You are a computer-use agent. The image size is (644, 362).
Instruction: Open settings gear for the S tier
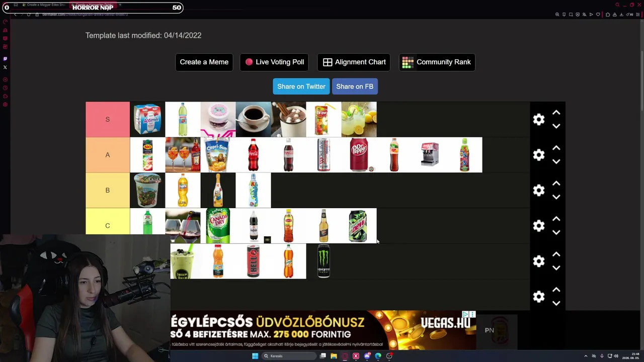tap(539, 119)
